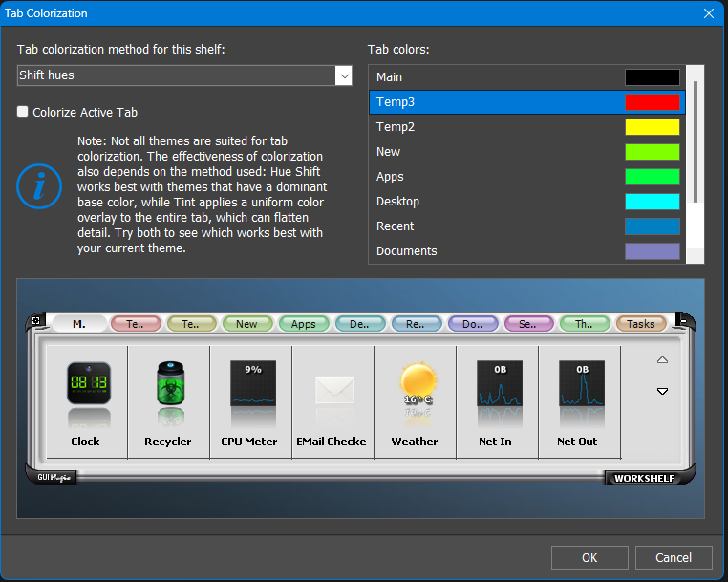Select the Net In graph icon
Viewport: 728px width, 582px height.
(x=499, y=384)
